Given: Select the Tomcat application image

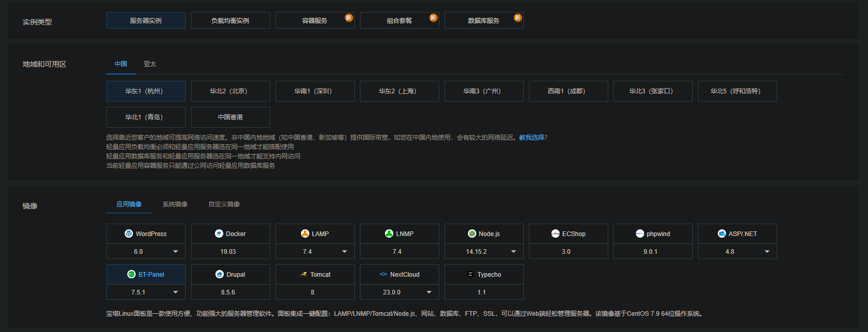Looking at the screenshot, I should point(315,274).
